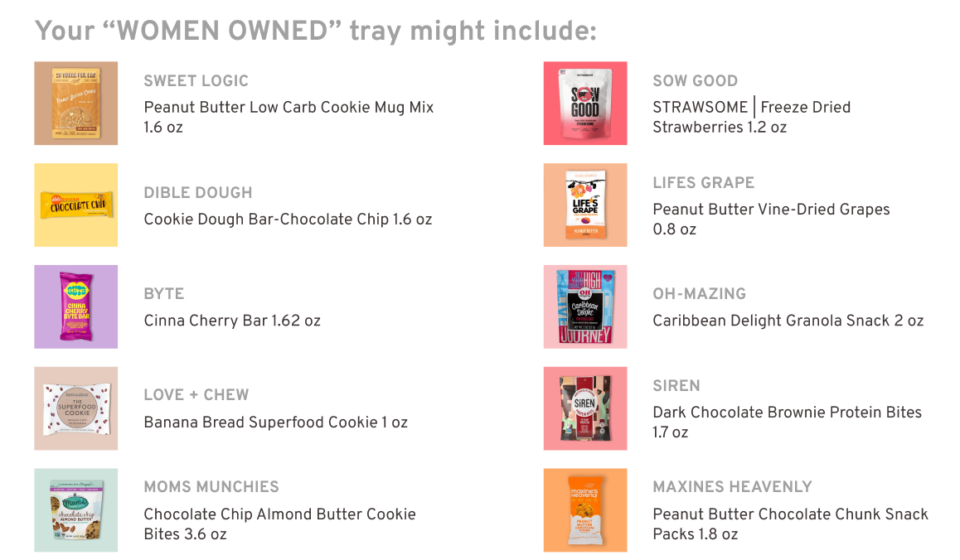The image size is (960, 560).
Task: Click the WOMEN OWNED tray heading
Action: 315,31
